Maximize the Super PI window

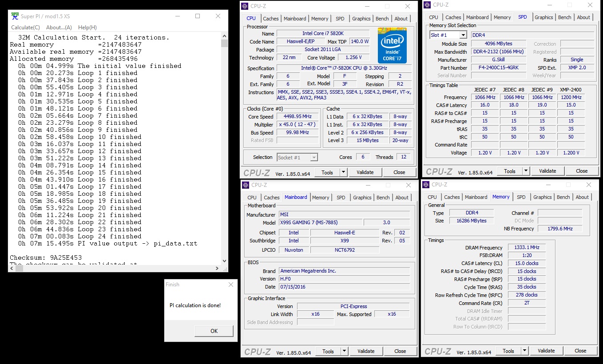point(198,16)
